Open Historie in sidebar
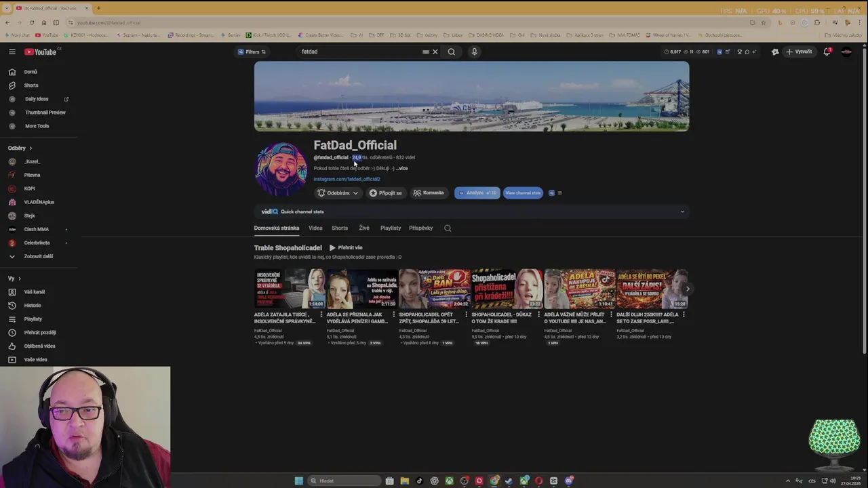The height and width of the screenshot is (488, 868). pos(32,306)
